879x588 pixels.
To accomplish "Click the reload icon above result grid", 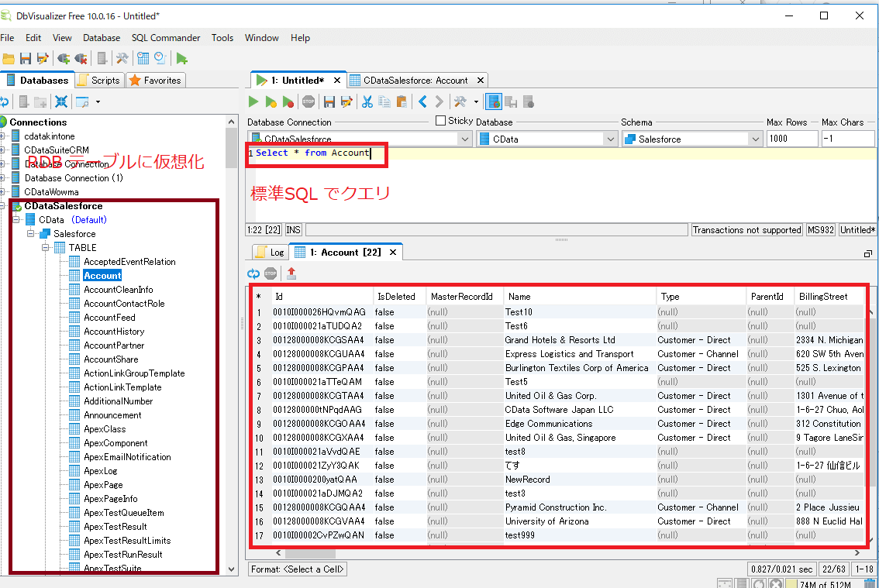I will tap(253, 273).
